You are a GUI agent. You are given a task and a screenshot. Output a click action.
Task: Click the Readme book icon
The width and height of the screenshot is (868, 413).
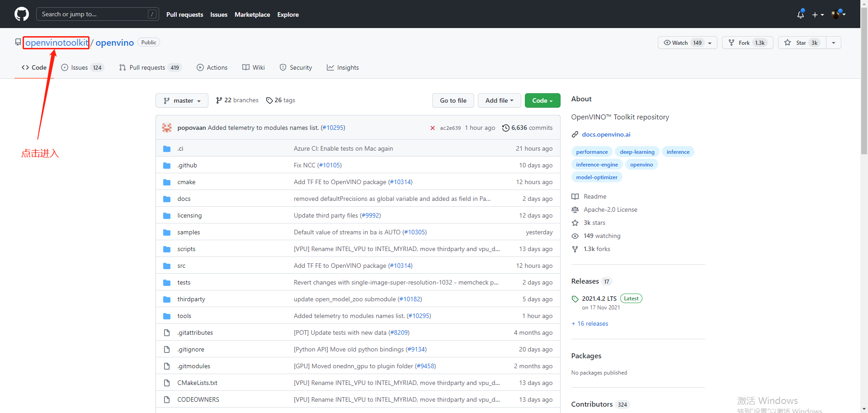point(575,196)
